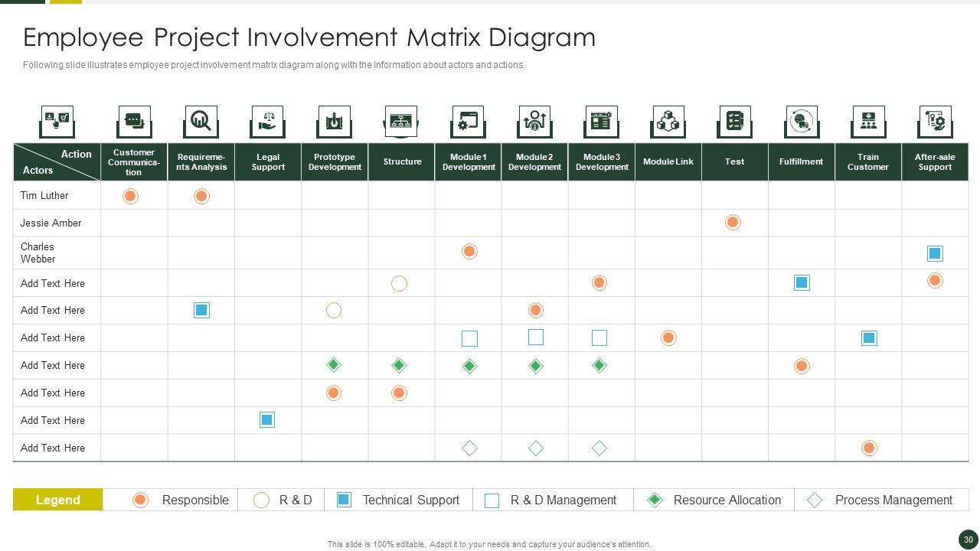Click the 'Charles Webber' actor name
The height and width of the screenshot is (551, 980).
[x=38, y=253]
